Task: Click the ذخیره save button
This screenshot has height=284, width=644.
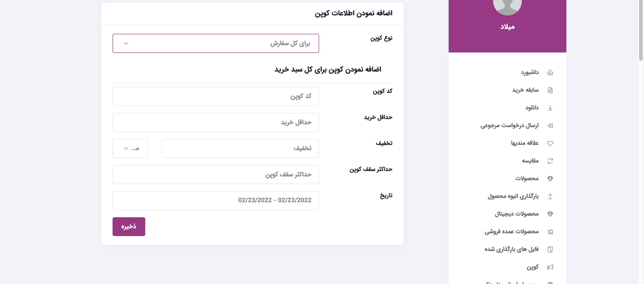Action: point(128,226)
